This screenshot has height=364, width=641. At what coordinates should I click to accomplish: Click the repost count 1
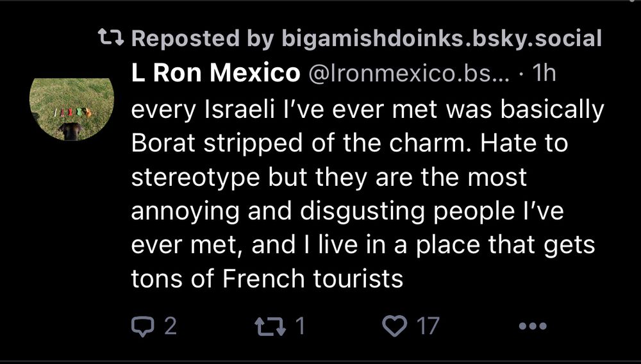pyautogui.click(x=299, y=327)
